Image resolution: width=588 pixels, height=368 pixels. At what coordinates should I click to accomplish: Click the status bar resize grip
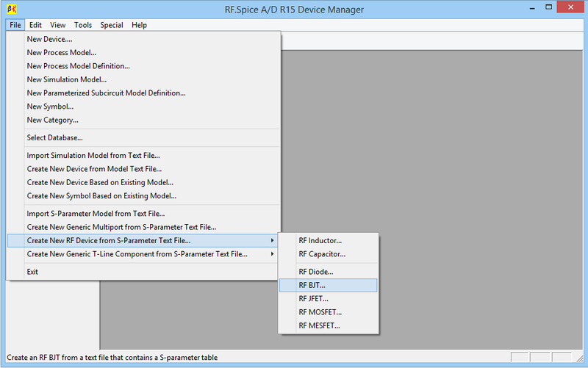[580, 358]
